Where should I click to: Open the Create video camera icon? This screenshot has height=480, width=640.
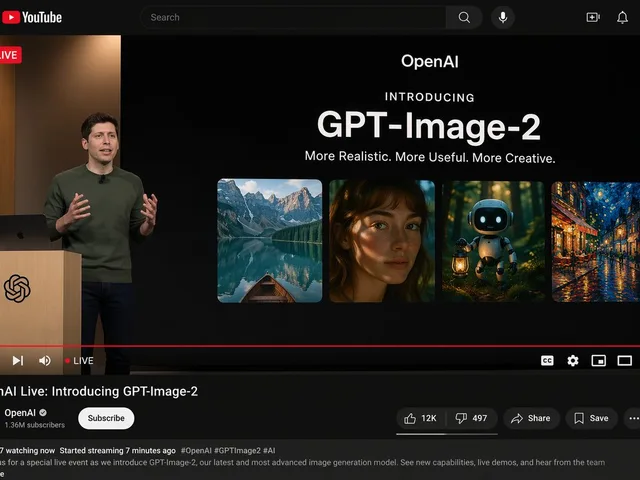tap(593, 17)
